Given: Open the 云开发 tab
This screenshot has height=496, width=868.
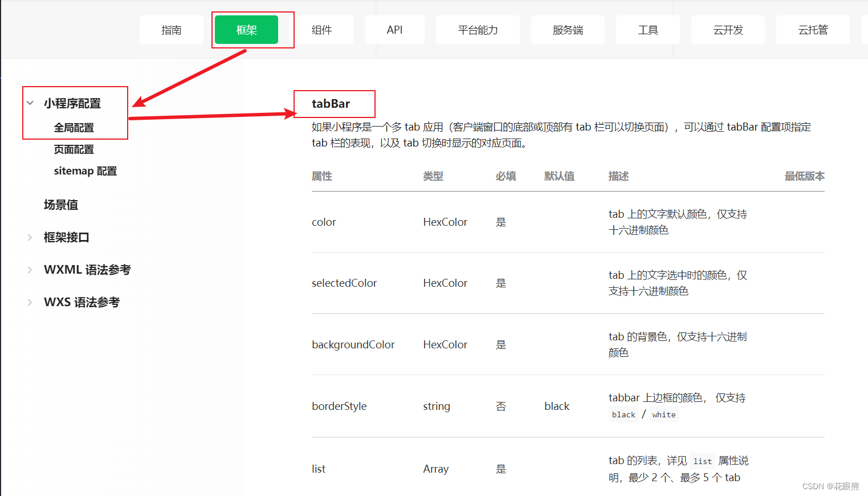Looking at the screenshot, I should pos(728,30).
